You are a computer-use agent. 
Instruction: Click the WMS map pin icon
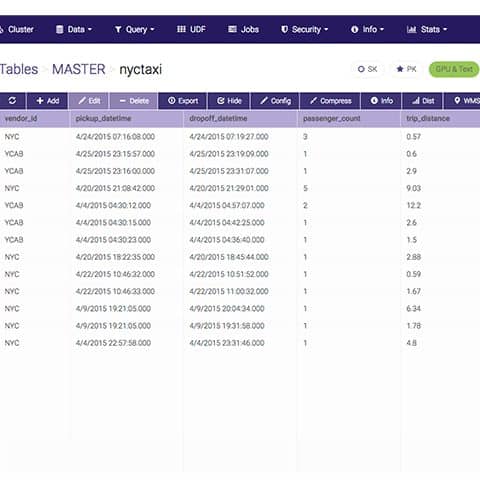coord(457,100)
